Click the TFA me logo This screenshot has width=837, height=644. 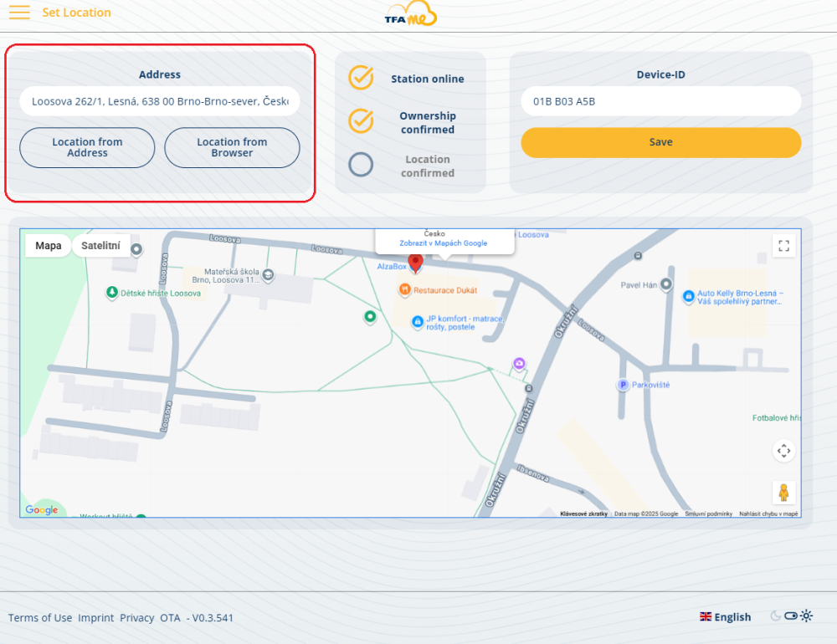(x=410, y=15)
